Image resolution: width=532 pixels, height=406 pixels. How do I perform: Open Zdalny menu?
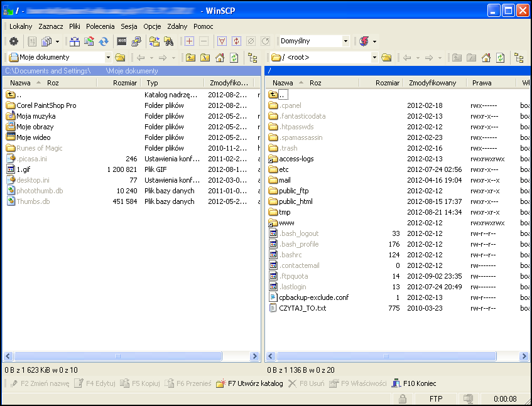click(x=177, y=26)
